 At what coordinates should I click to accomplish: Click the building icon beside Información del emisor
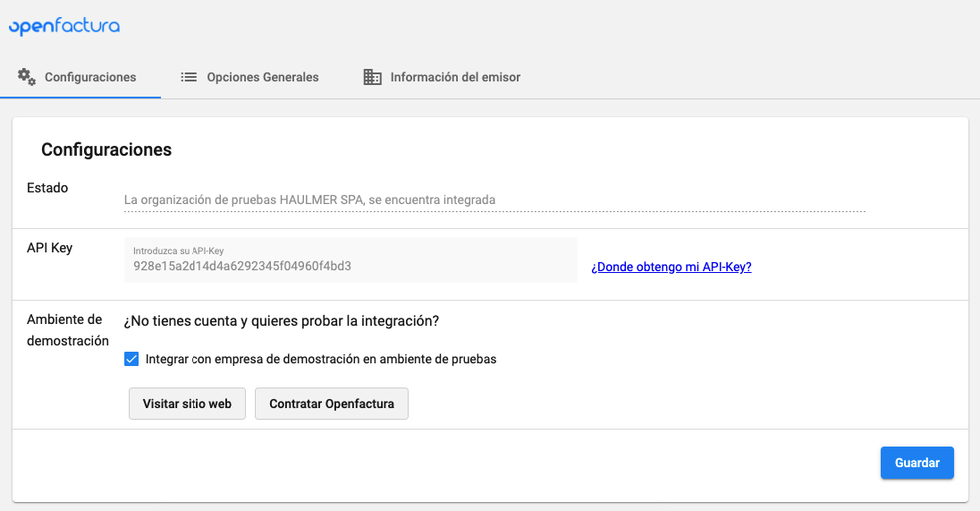pyautogui.click(x=373, y=77)
